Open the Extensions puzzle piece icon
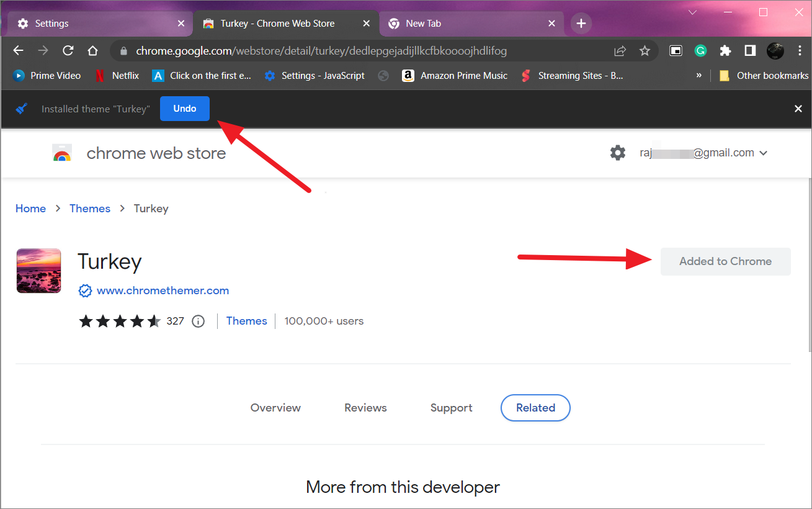812x509 pixels. click(x=725, y=51)
